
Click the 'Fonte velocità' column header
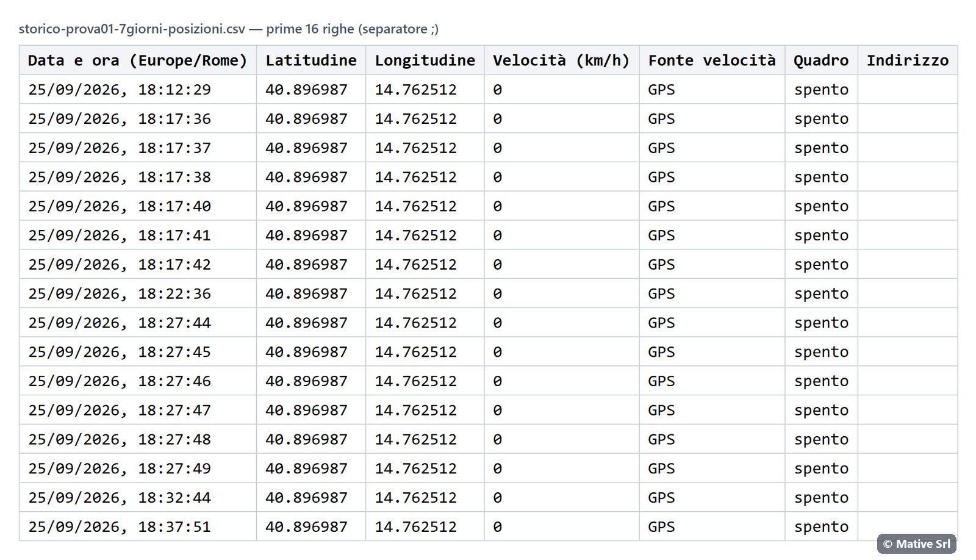click(x=712, y=60)
